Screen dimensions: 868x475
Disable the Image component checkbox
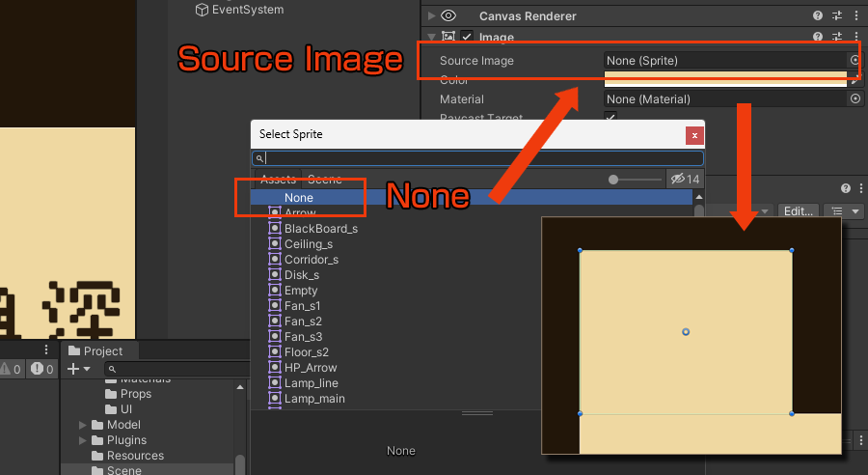[467, 37]
